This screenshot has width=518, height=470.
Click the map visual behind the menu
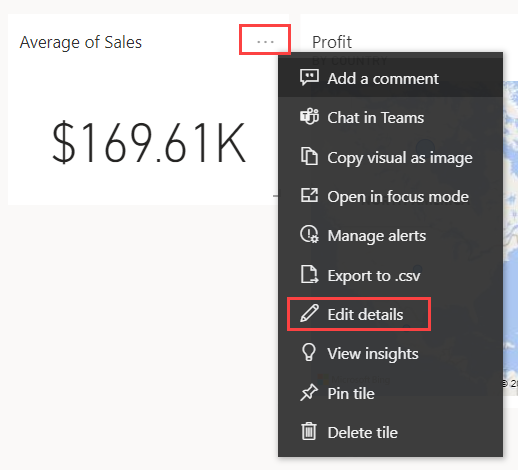(x=510, y=233)
